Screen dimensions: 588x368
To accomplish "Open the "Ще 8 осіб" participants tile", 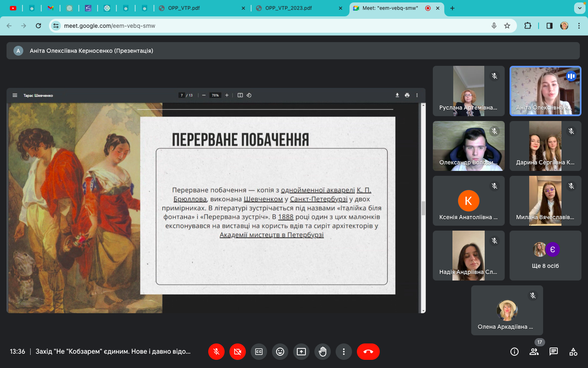I will point(545,256).
